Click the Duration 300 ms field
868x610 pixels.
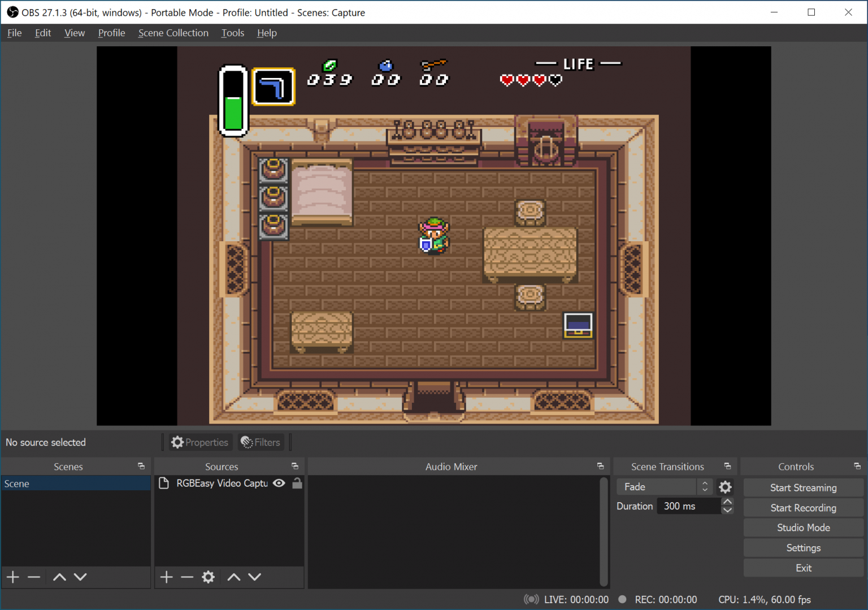pyautogui.click(x=689, y=506)
